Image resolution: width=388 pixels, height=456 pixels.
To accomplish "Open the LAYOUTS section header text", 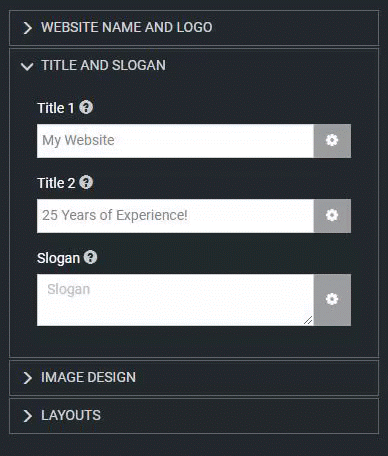I will tap(71, 415).
